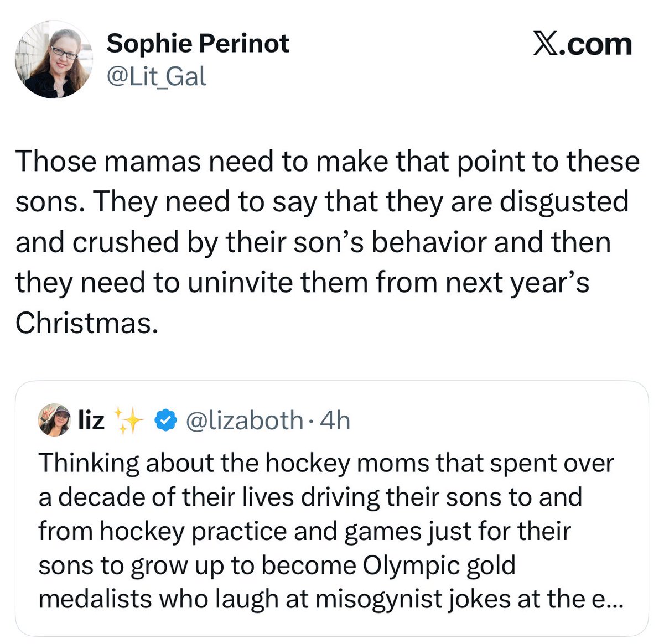The height and width of the screenshot is (644, 664).
Task: Open Sophie Perinot's profile picture
Action: tap(54, 60)
